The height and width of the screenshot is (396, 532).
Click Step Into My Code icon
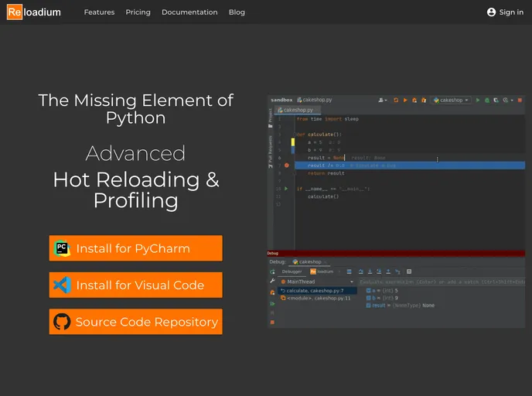click(379, 271)
